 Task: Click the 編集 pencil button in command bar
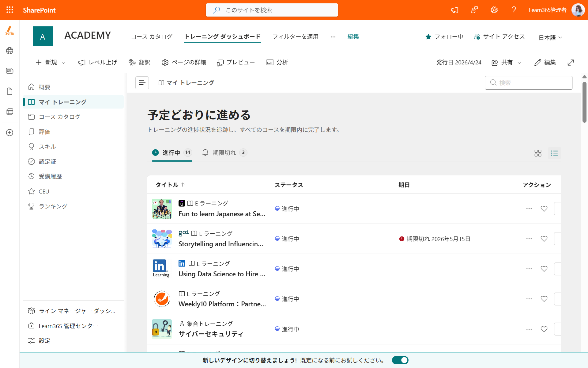click(x=545, y=63)
